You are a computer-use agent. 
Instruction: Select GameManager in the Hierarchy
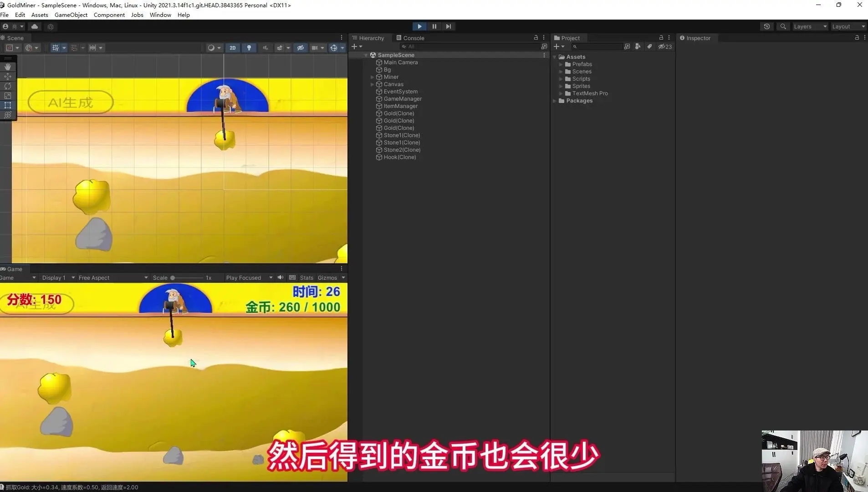pos(403,99)
